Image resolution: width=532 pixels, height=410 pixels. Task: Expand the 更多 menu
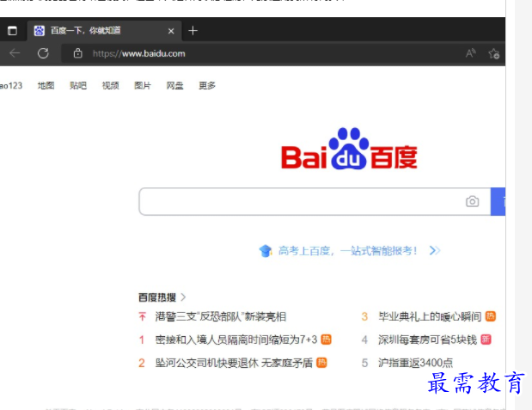(207, 86)
